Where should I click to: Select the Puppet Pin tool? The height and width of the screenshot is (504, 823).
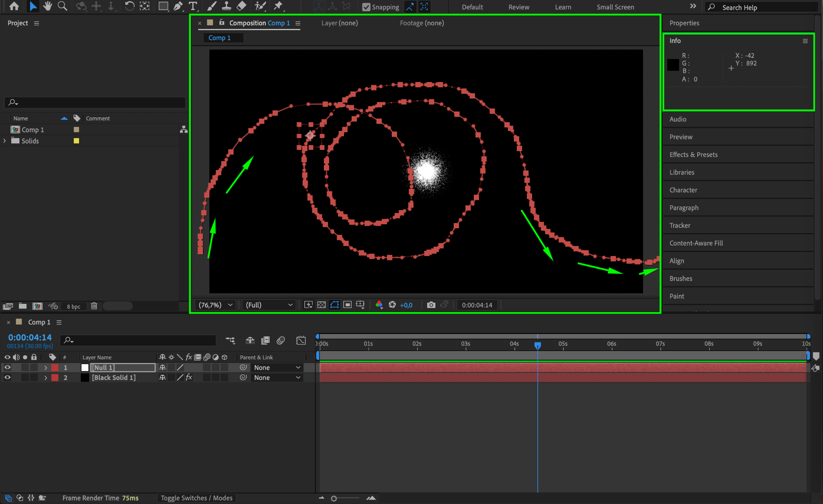tap(278, 6)
